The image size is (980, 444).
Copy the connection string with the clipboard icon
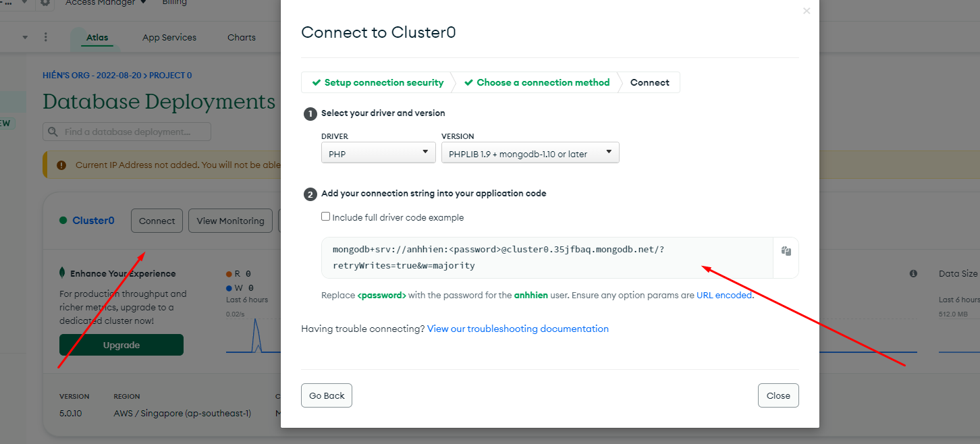pyautogui.click(x=786, y=251)
